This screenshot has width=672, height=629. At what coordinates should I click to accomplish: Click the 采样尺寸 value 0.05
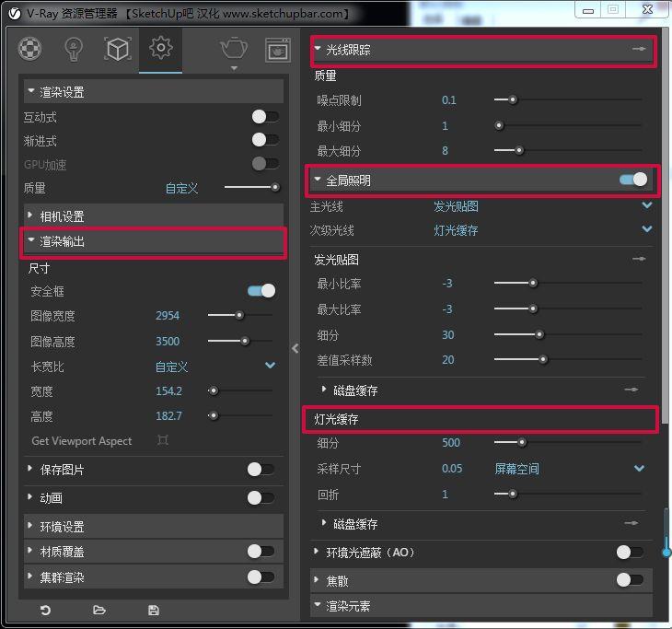452,468
